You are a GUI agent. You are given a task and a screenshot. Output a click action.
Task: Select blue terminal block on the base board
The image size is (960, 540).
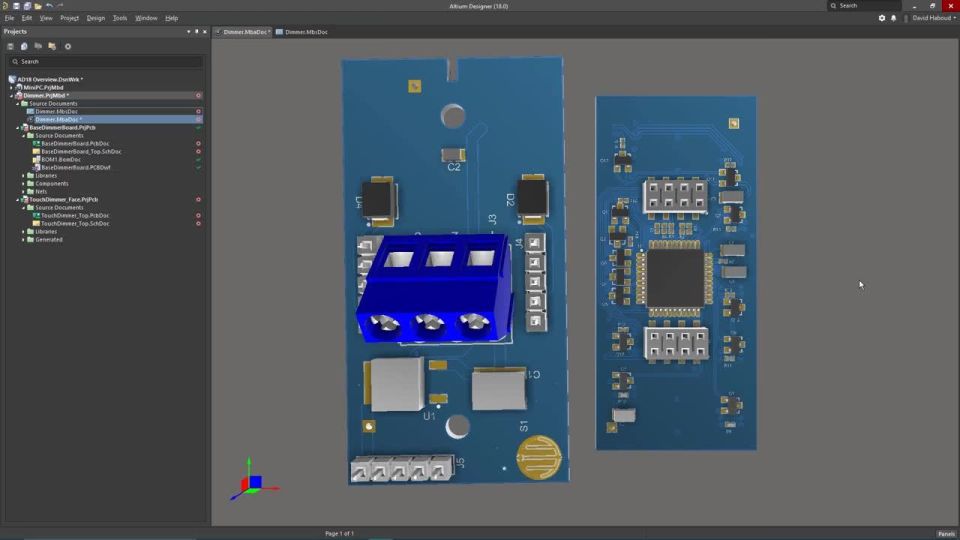coord(435,288)
